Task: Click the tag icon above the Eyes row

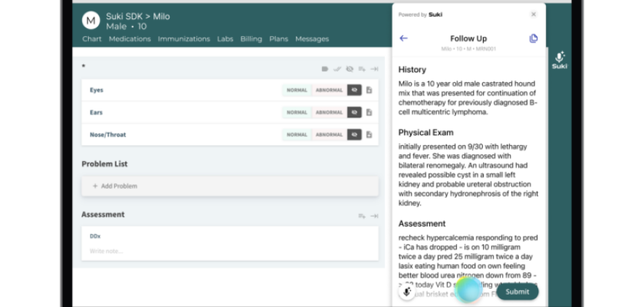Action: (325, 68)
